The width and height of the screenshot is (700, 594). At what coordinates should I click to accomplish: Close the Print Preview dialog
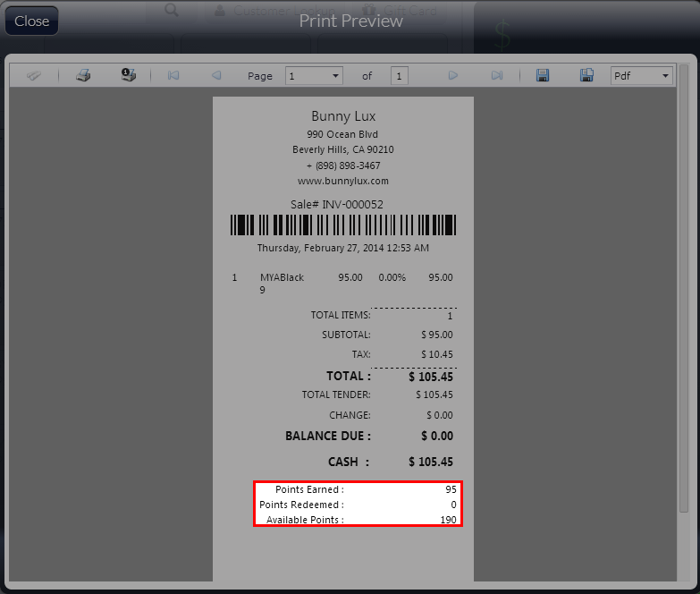pyautogui.click(x=32, y=21)
